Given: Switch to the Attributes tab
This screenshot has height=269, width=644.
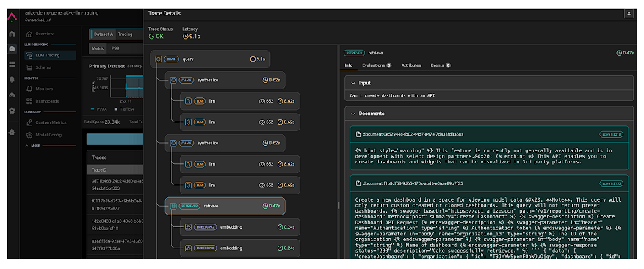Looking at the screenshot, I should click(410, 65).
